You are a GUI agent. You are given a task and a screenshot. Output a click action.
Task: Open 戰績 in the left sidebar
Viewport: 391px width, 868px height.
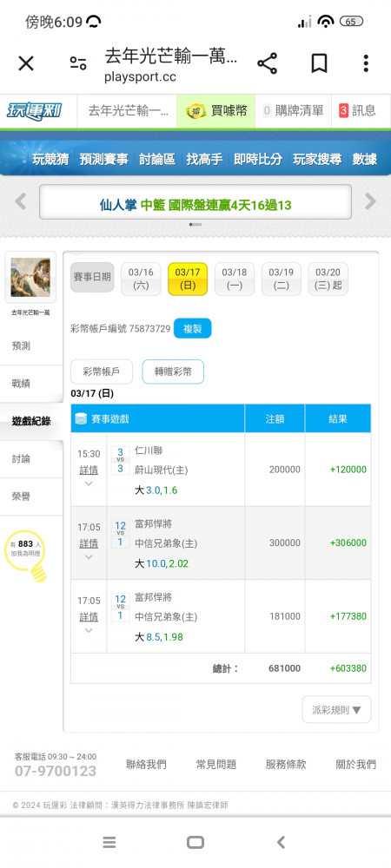point(21,384)
